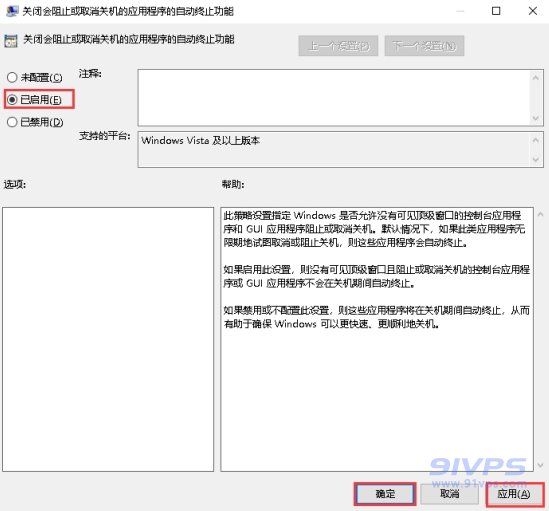
Task: Click the comment box scroll down arrow
Action: pyautogui.click(x=535, y=118)
